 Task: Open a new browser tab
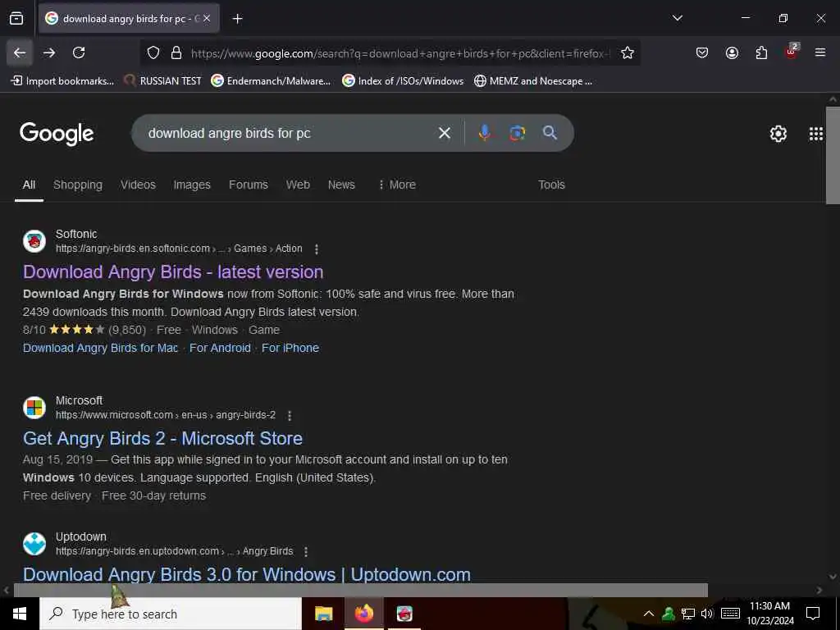coord(237,19)
